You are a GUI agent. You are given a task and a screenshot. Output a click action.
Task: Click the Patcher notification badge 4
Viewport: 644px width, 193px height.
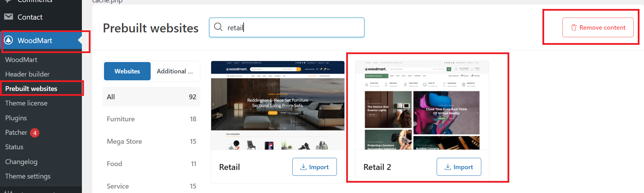pos(35,133)
